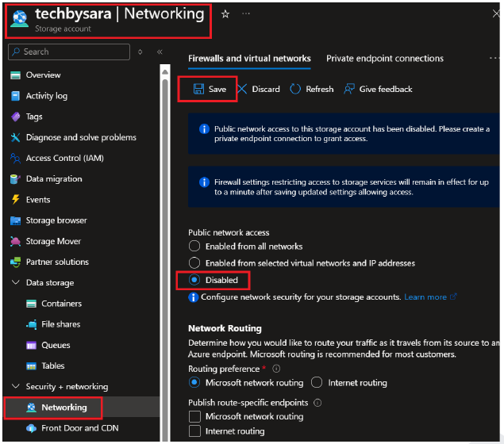
Task: Click the Queues label
Action: (56, 345)
